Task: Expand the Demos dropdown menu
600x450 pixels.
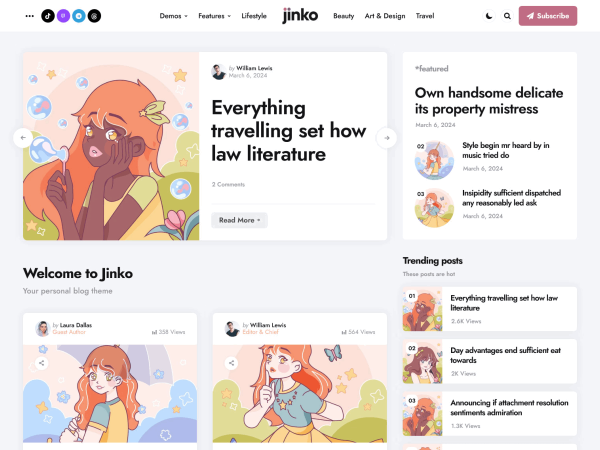Action: coord(173,16)
